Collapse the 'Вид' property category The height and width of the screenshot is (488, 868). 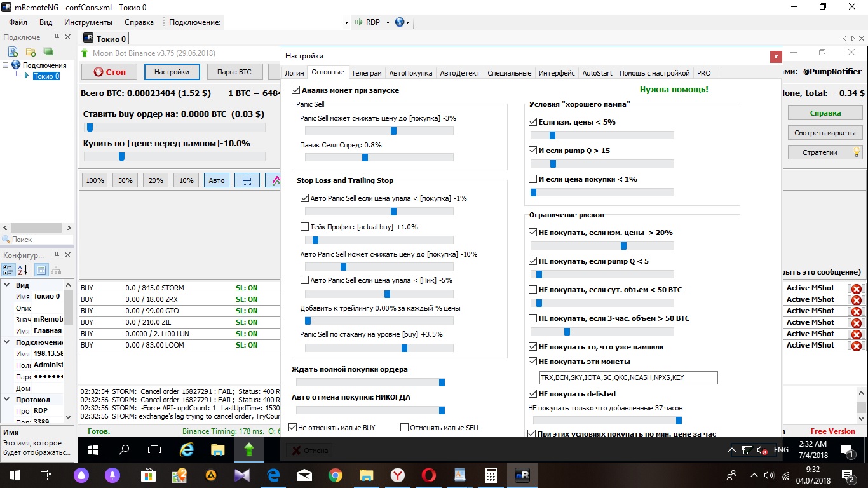pyautogui.click(x=8, y=285)
